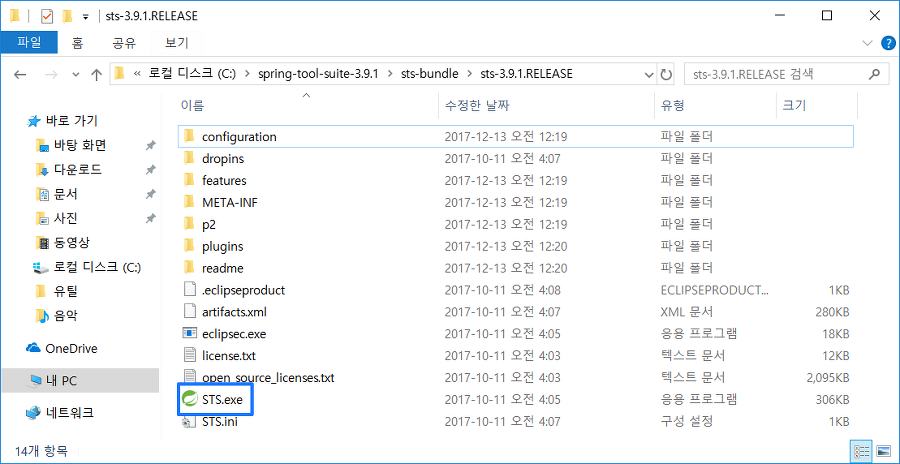Viewport: 900px width, 464px height.
Task: Go up one folder level
Action: coord(96,75)
